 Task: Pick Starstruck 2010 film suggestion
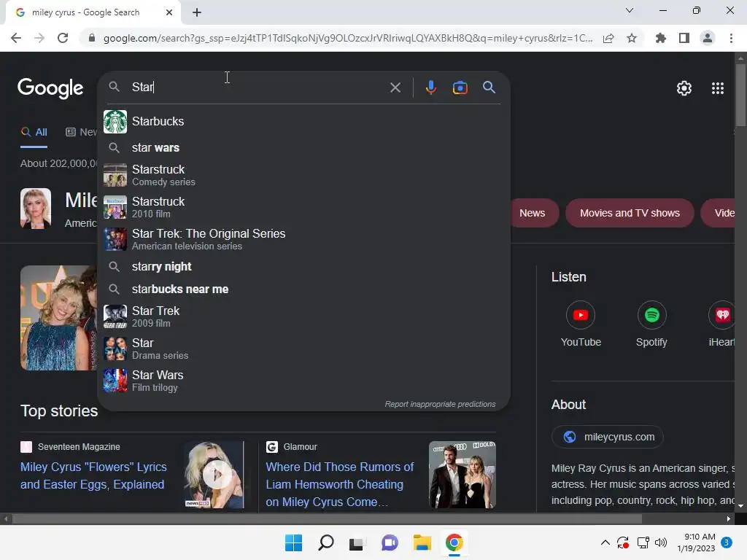[x=303, y=207]
